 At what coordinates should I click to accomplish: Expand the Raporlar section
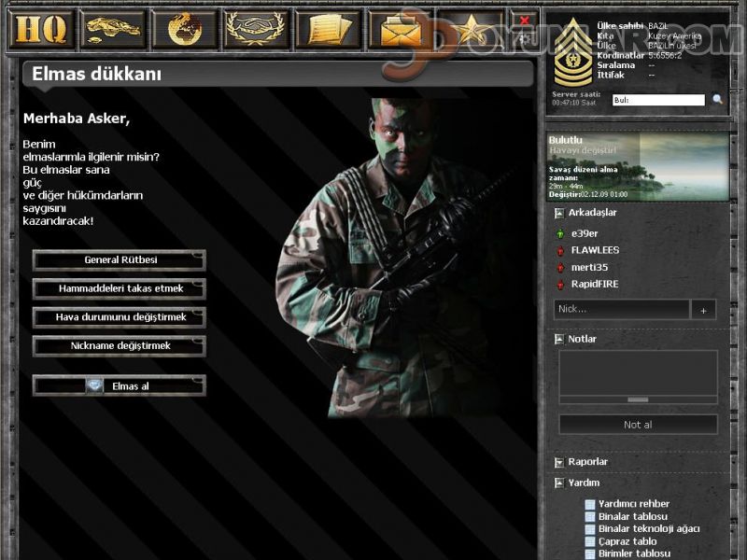click(x=558, y=462)
